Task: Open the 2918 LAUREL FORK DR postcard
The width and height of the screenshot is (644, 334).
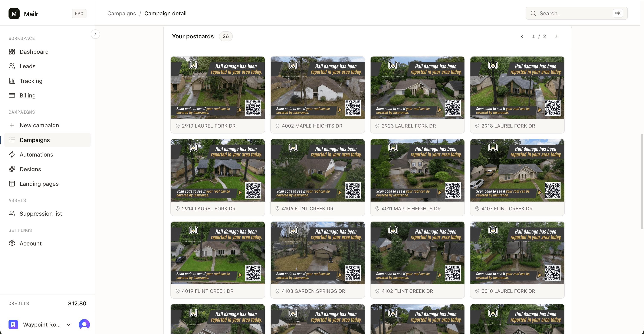Action: [x=517, y=95]
